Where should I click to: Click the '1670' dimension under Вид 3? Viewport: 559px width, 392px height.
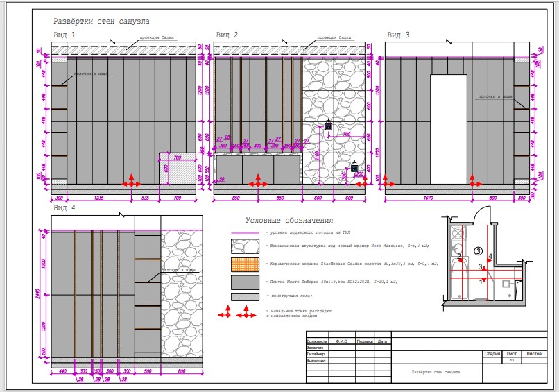[x=428, y=198]
